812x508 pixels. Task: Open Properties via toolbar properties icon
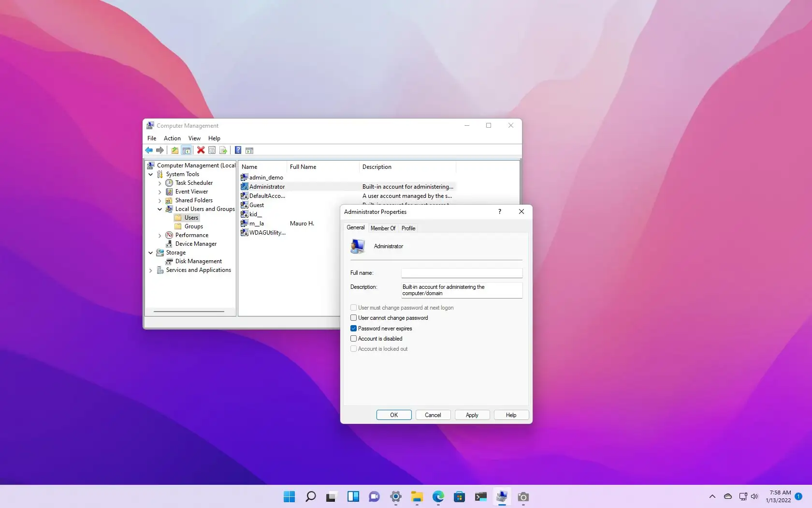(212, 150)
